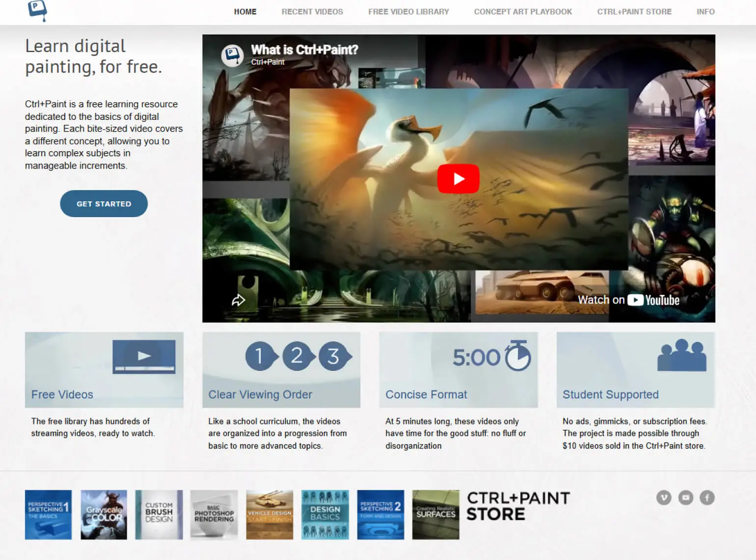Select the Grayscale to Color thumbnail
Viewport: 756px width, 560px height.
tap(104, 515)
